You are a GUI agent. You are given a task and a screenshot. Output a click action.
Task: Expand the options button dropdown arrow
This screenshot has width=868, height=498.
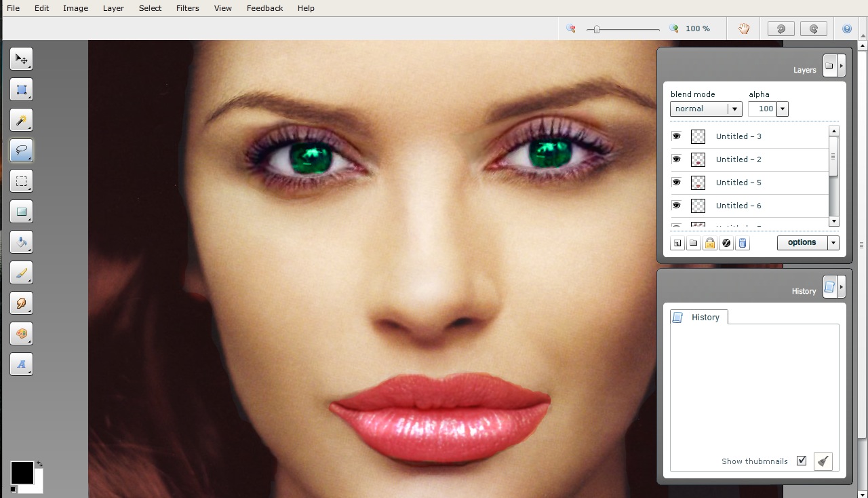(x=833, y=243)
